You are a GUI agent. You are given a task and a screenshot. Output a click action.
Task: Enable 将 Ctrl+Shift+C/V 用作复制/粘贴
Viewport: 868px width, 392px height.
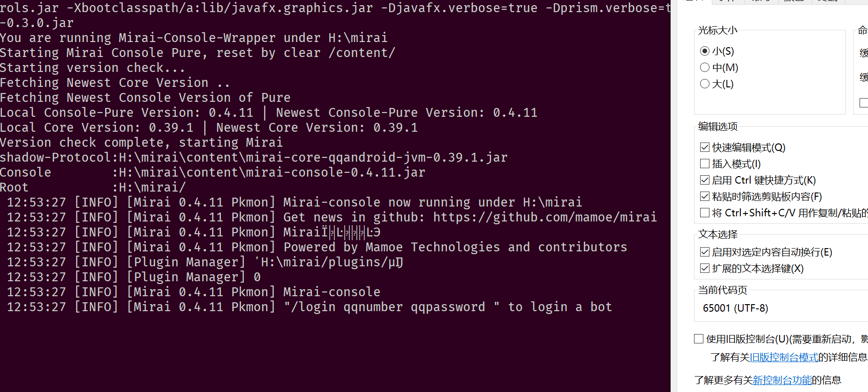[705, 213]
